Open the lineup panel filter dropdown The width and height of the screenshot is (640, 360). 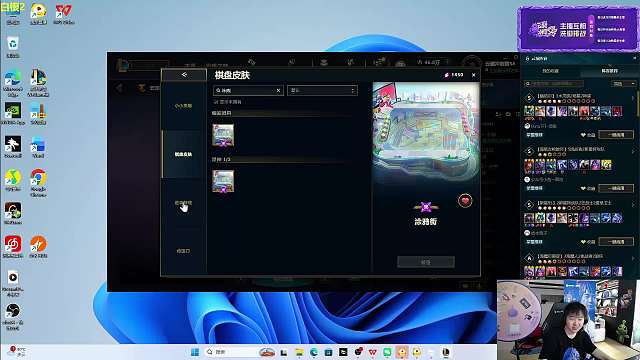624,84
